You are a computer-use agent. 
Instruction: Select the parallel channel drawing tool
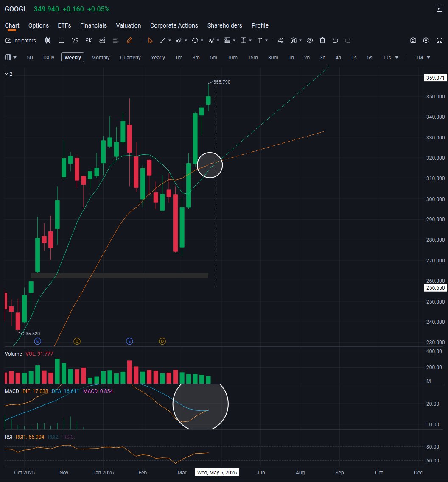pos(179,41)
